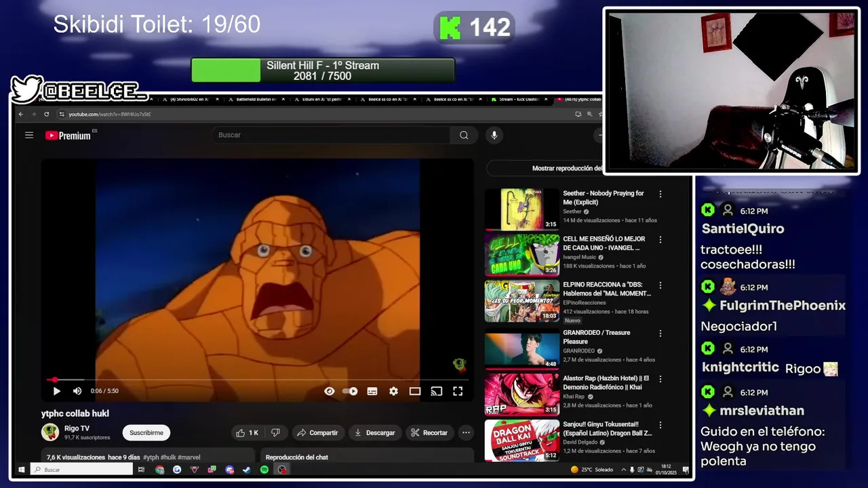Switch to the Shinobi602 en X browser tab
868x488 pixels.
[189, 100]
